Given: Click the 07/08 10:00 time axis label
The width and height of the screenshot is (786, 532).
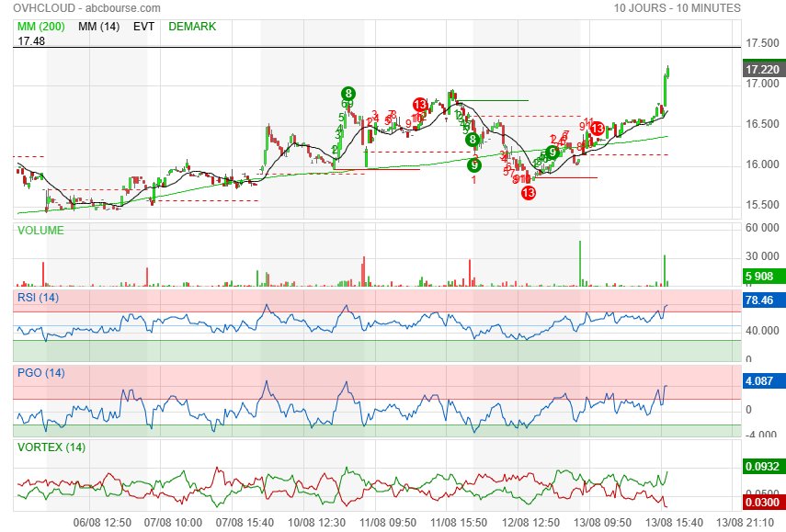Looking at the screenshot, I should point(174,523).
